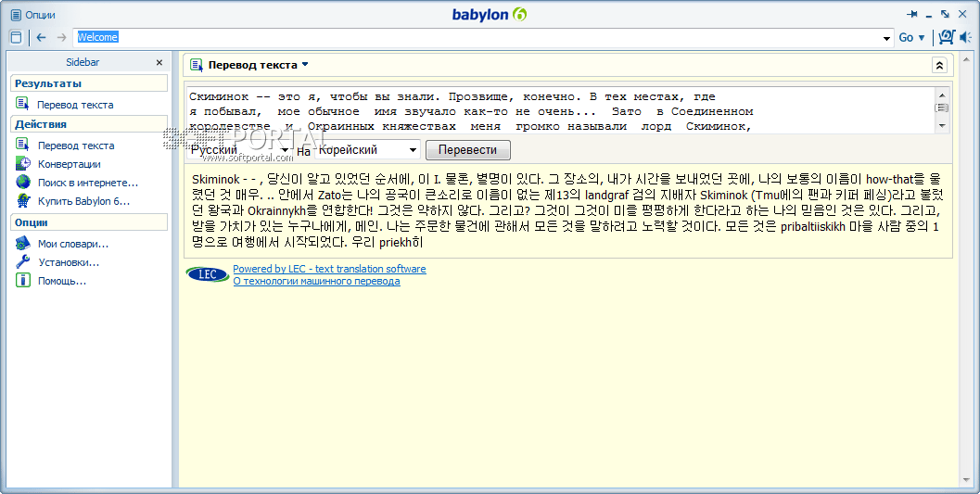Click the Конвертации clock icon
The height and width of the screenshot is (494, 980).
click(x=23, y=164)
